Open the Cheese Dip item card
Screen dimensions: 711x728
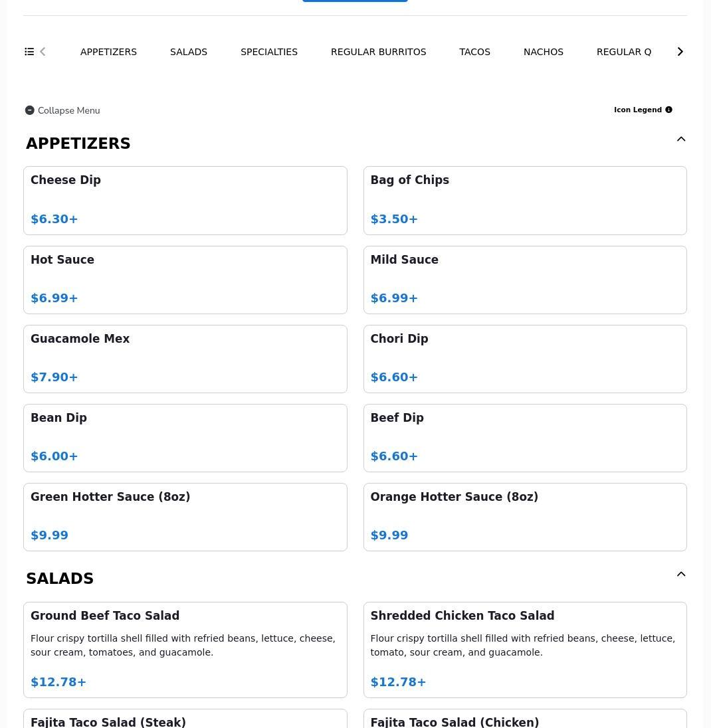(x=185, y=201)
